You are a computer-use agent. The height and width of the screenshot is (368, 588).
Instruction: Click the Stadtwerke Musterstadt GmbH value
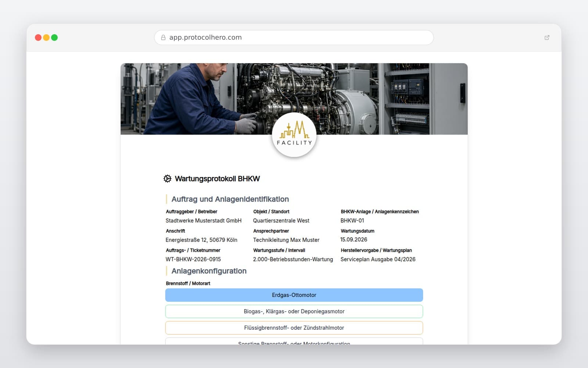coord(204,221)
